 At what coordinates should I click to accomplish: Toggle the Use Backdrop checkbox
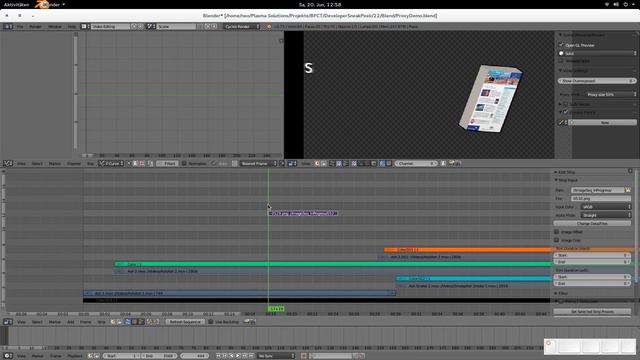coord(211,322)
